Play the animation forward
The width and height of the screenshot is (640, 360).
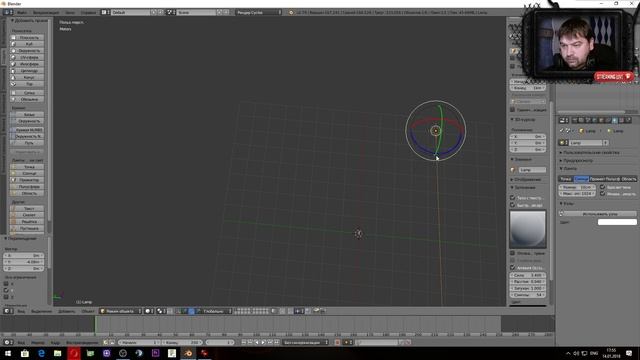coord(263,342)
